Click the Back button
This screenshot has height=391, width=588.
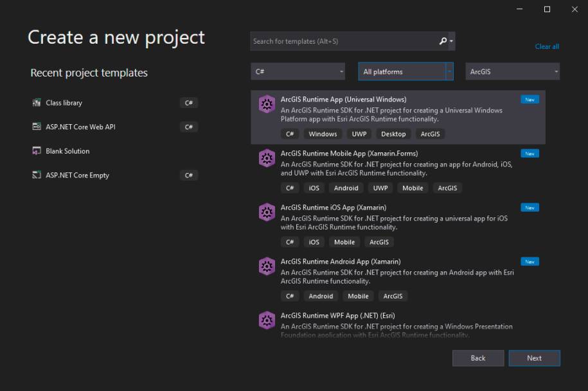pos(477,358)
